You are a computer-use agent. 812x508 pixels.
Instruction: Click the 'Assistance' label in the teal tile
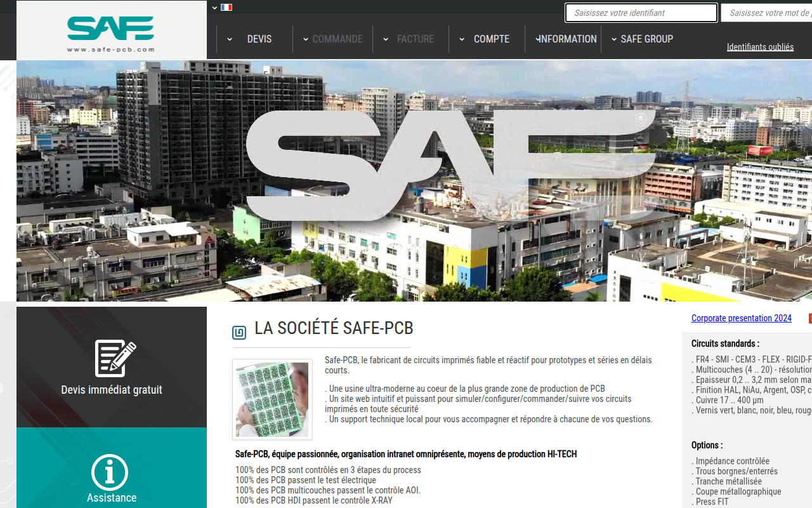coord(112,498)
